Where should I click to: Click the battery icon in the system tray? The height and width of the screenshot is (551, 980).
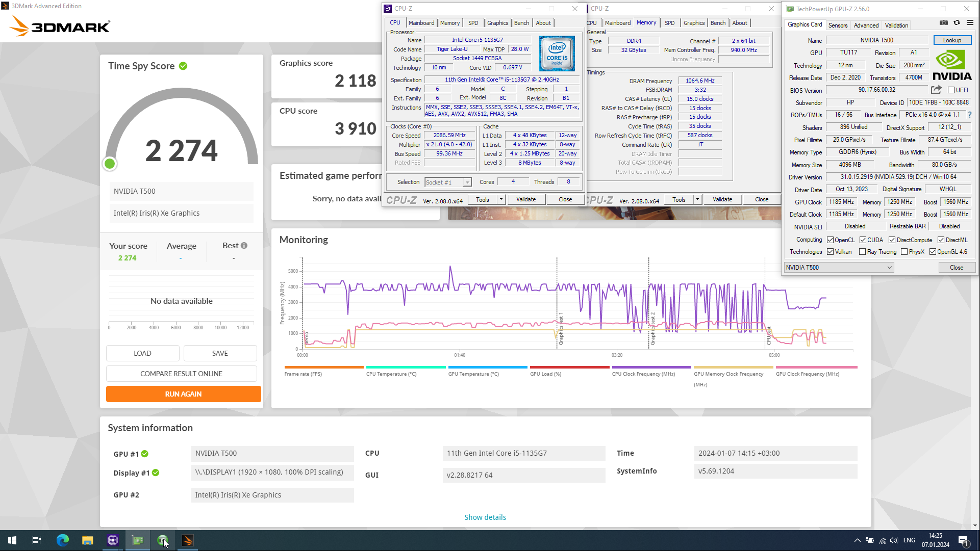870,540
